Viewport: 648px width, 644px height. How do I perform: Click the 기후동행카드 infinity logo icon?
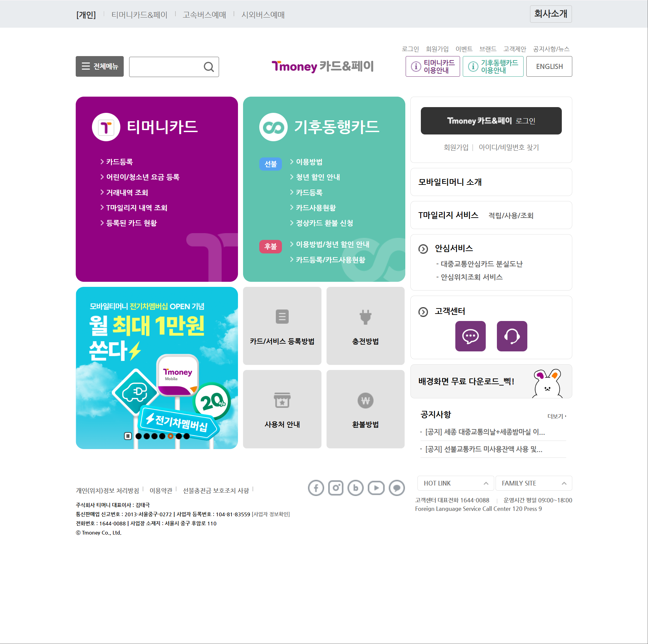tap(273, 127)
